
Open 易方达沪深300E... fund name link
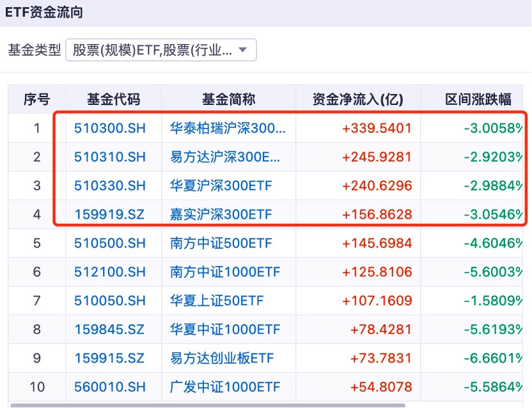(225, 157)
